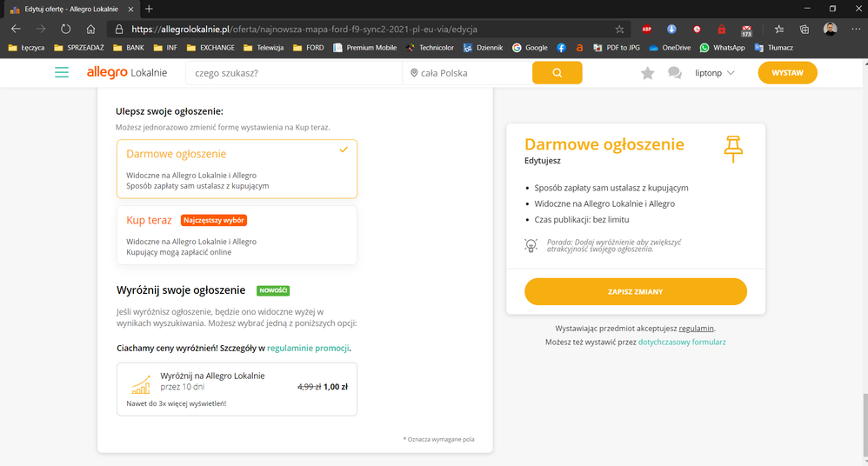Open browser favorites list icon
Screen dimensions: 868x466
point(779,30)
